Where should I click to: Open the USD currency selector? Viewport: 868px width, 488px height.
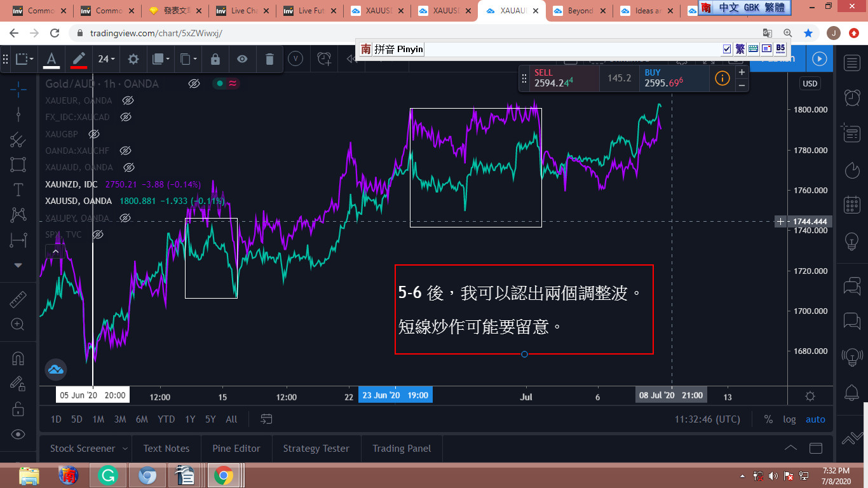[x=810, y=84]
